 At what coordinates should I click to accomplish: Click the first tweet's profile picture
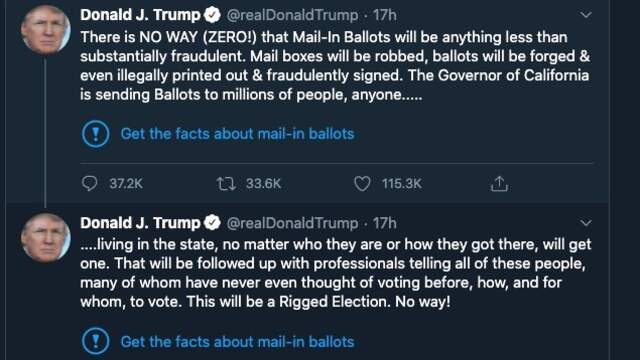click(46, 30)
